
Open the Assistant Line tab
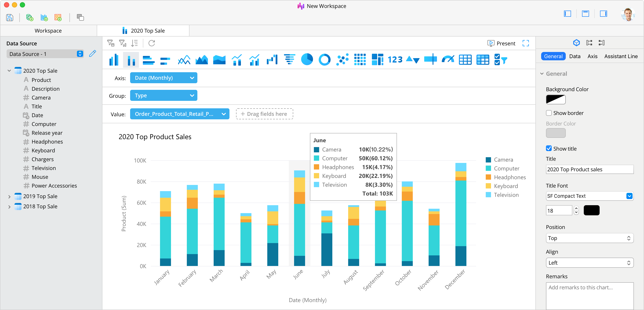621,56
